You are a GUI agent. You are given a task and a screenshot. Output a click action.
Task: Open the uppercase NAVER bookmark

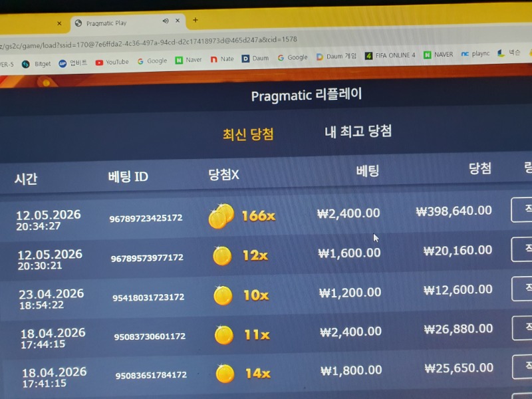(x=438, y=55)
